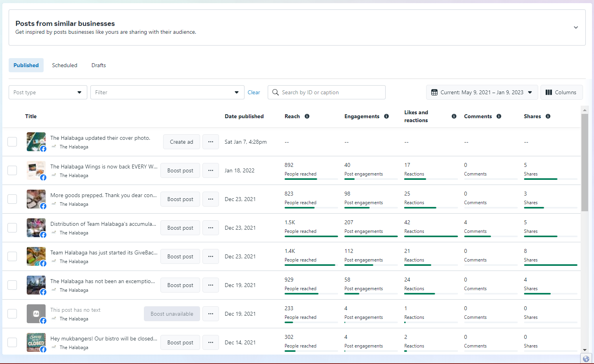Switch to the Scheduled tab

pos(64,65)
